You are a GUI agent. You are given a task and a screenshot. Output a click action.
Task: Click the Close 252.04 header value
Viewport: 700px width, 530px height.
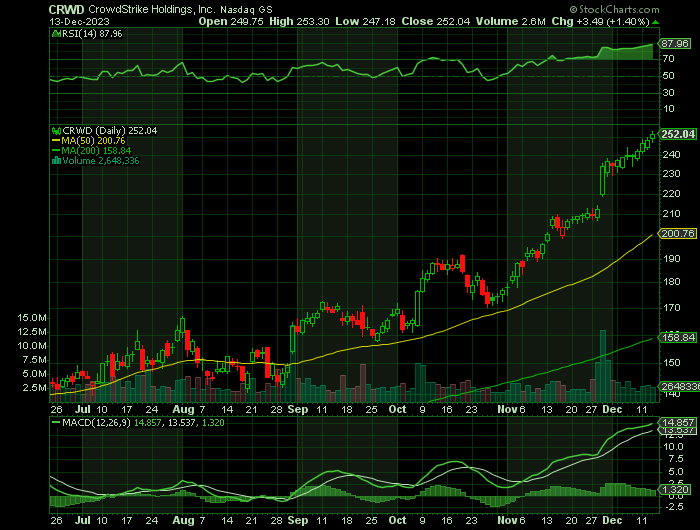click(x=435, y=21)
